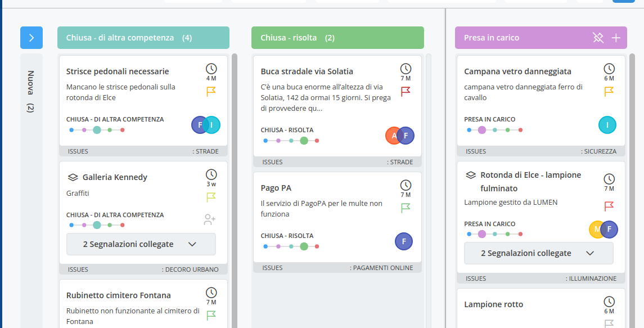
Task: Click layers icon beside Galleria Kennedy title
Action: pos(72,177)
